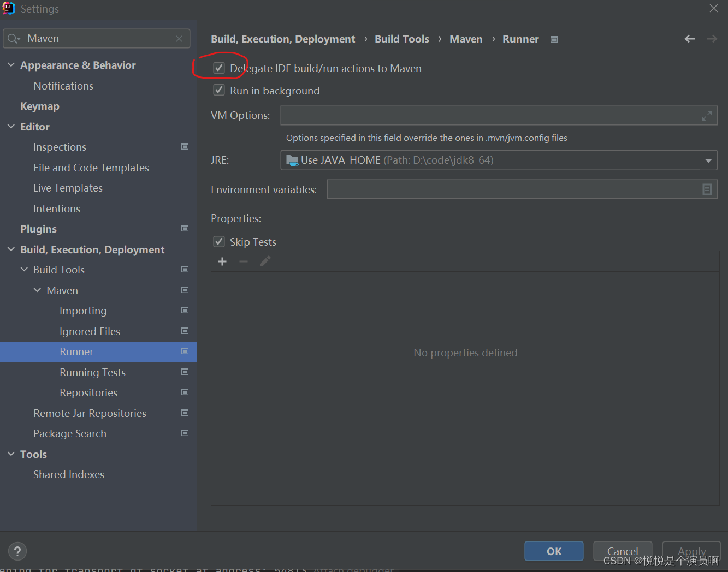Click project icon in the Maven row

click(x=185, y=290)
